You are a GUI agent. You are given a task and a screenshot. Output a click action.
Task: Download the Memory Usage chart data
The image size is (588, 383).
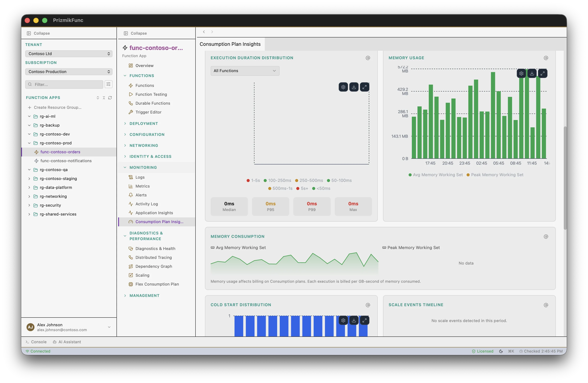coord(532,73)
